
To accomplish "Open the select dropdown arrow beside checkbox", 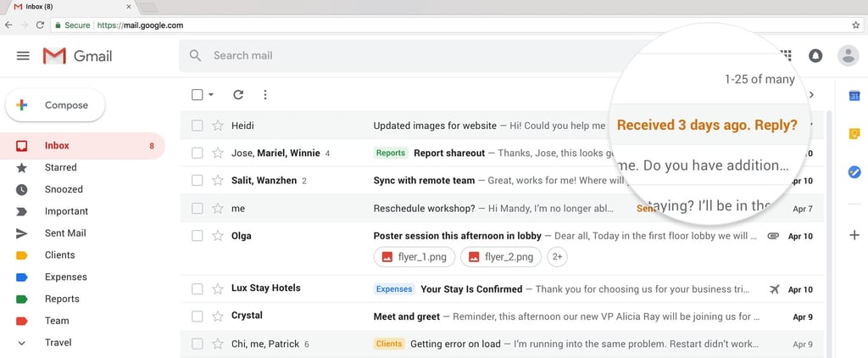I will 211,95.
